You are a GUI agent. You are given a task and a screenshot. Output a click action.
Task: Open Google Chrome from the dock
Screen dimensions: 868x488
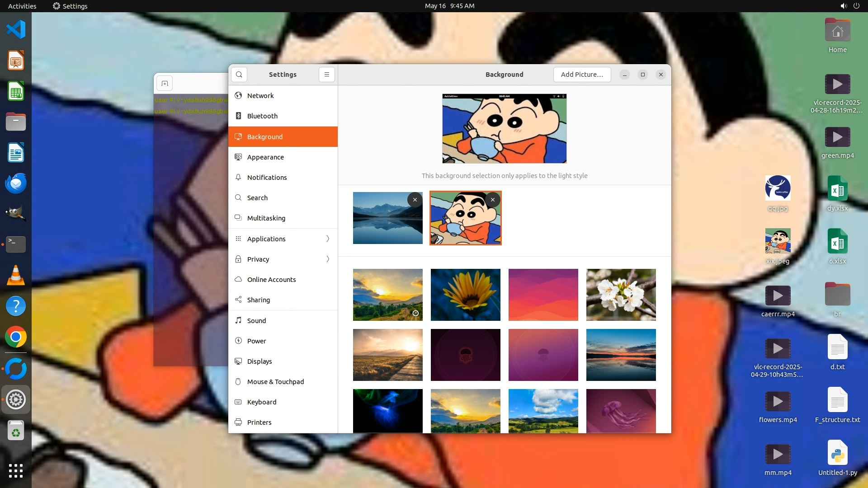pyautogui.click(x=16, y=337)
